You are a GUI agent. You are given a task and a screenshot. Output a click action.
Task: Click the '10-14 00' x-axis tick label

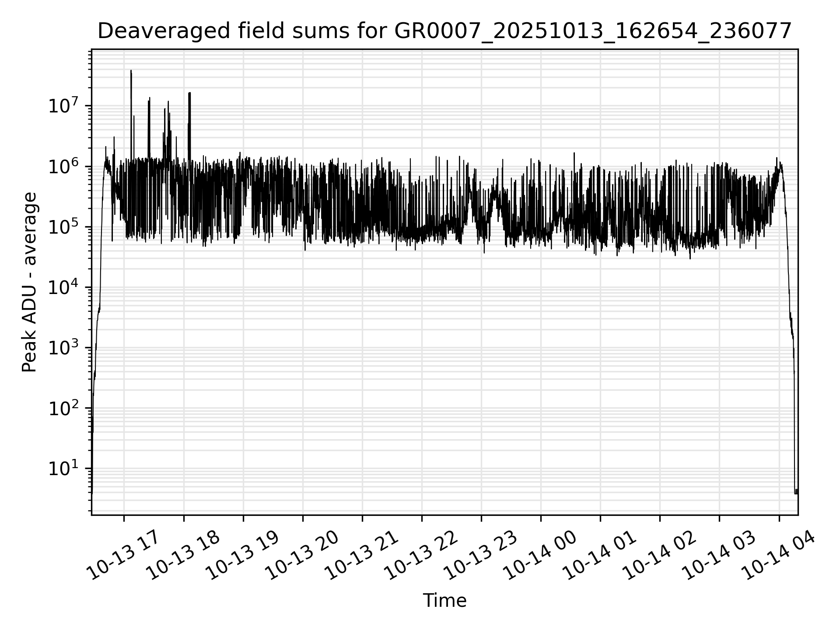[x=539, y=556]
